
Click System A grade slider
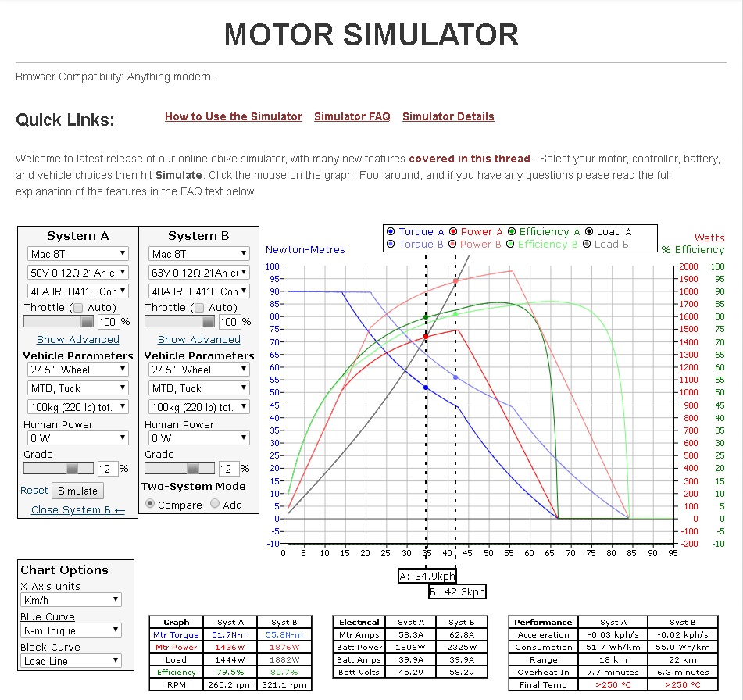tap(59, 469)
